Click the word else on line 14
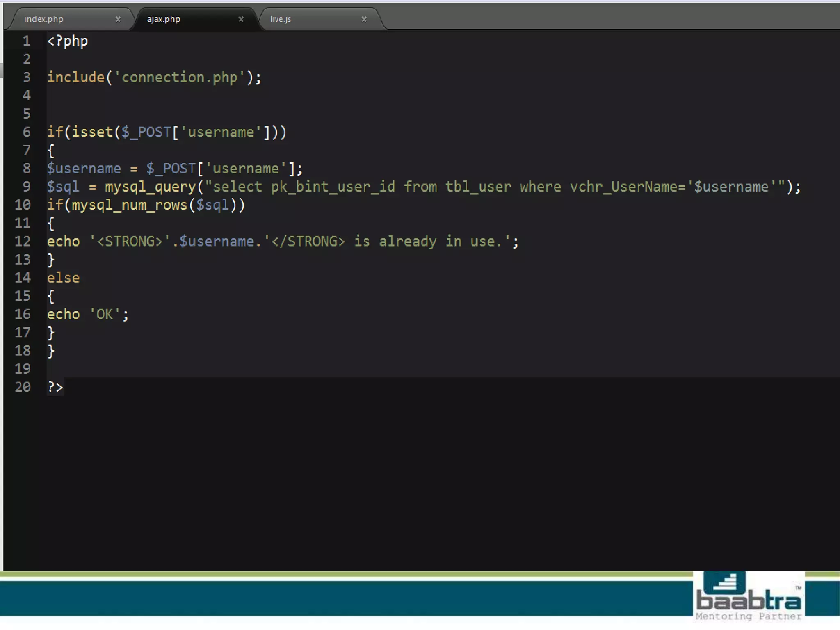The height and width of the screenshot is (630, 840). (63, 278)
